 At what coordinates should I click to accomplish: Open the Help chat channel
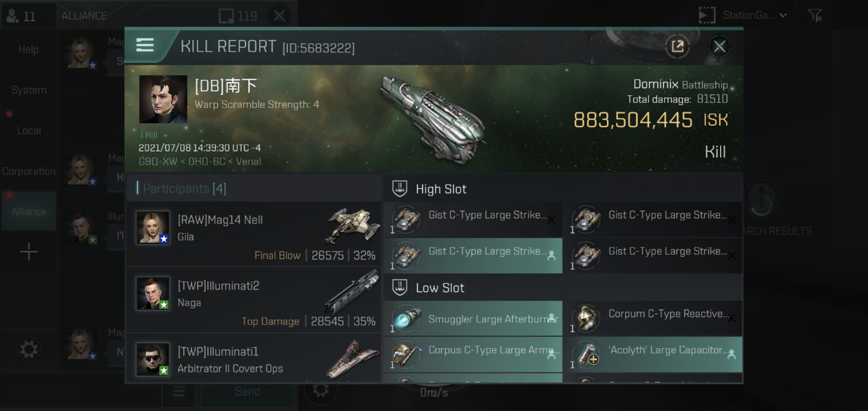(x=29, y=50)
